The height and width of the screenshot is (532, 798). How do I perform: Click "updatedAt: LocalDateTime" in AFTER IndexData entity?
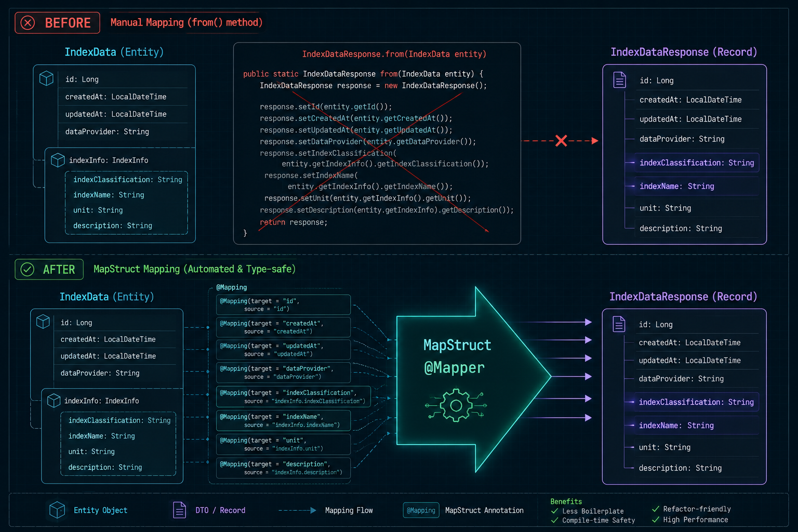108,356
